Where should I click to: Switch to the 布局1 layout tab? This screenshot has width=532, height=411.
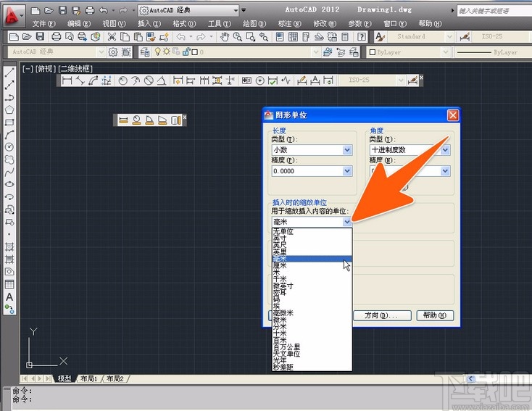(x=88, y=378)
